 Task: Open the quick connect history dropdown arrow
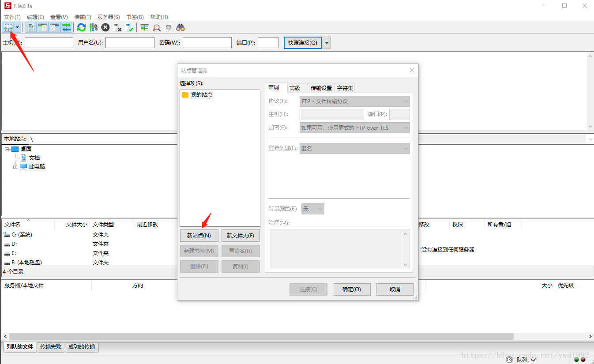pos(327,43)
